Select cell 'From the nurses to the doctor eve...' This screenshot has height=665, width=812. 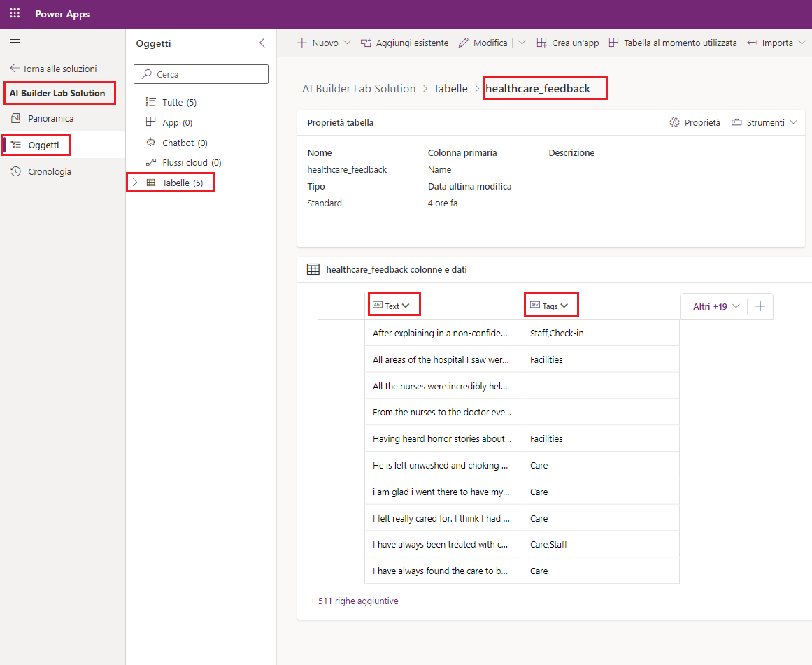tap(443, 413)
